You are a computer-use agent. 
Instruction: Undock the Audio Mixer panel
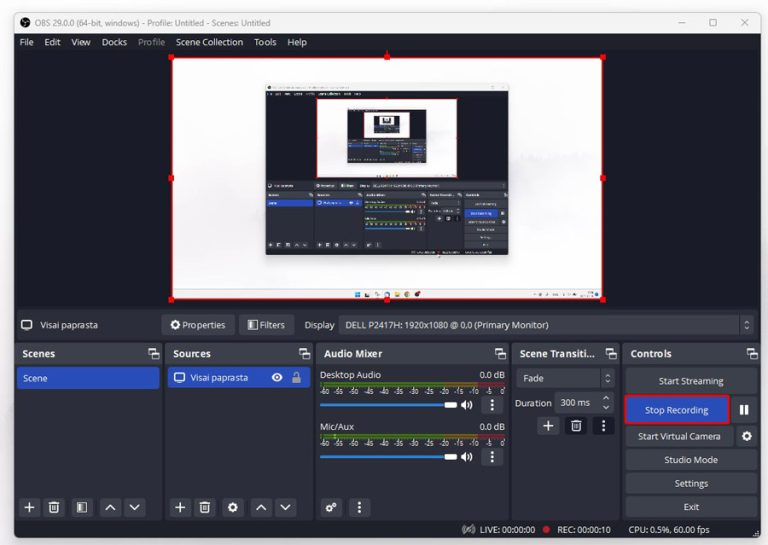(x=500, y=354)
